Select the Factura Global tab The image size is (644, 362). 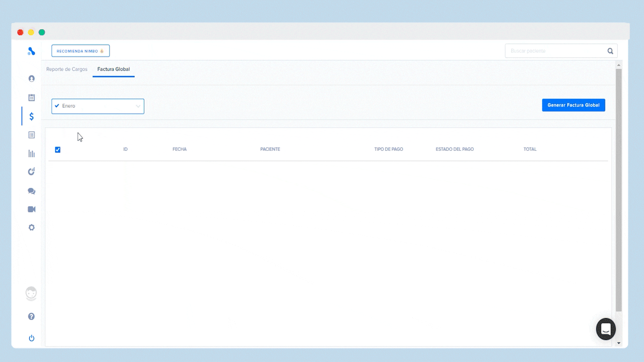(x=113, y=69)
